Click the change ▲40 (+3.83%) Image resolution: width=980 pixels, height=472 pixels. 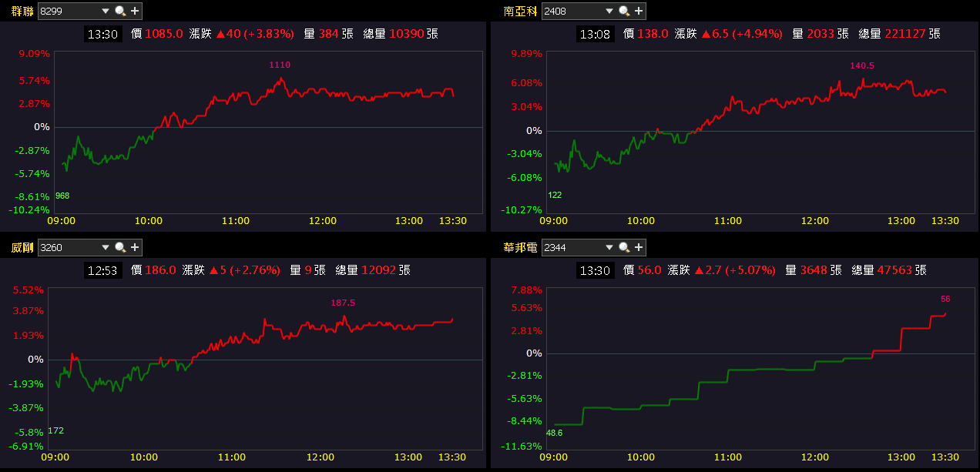click(255, 34)
